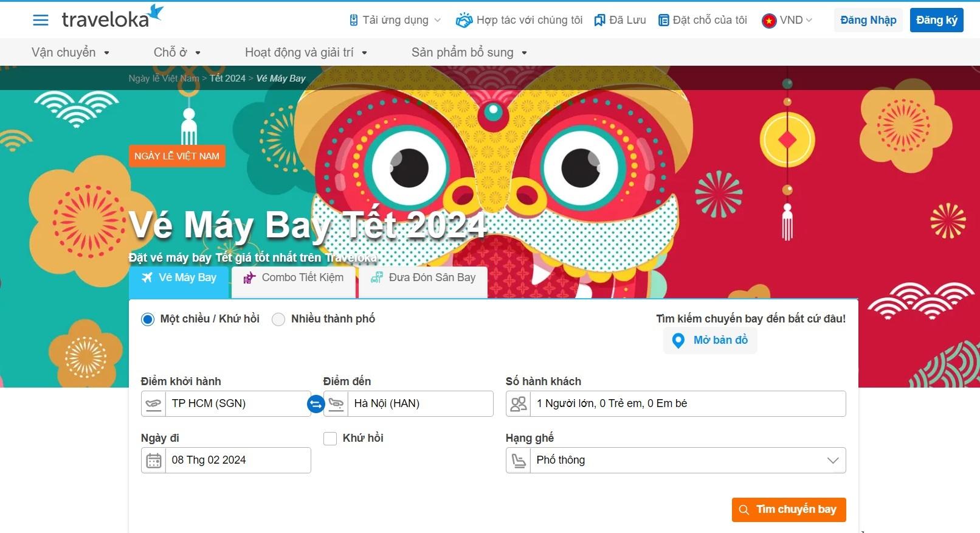Click the Đăng ký button
Image resolution: width=980 pixels, height=533 pixels.
tap(936, 20)
